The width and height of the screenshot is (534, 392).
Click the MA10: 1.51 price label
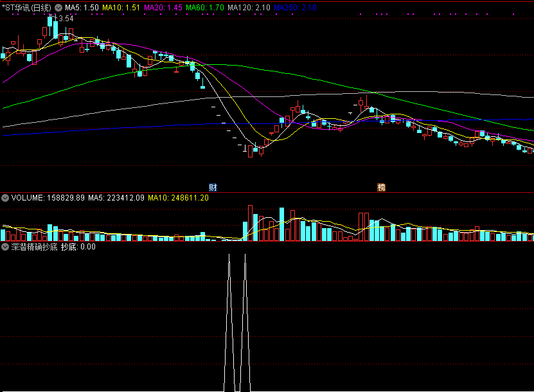point(121,8)
